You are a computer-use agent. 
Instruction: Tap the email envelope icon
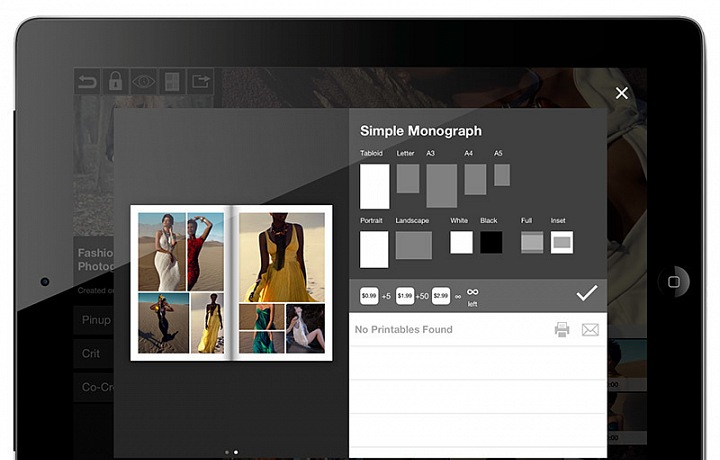590,330
